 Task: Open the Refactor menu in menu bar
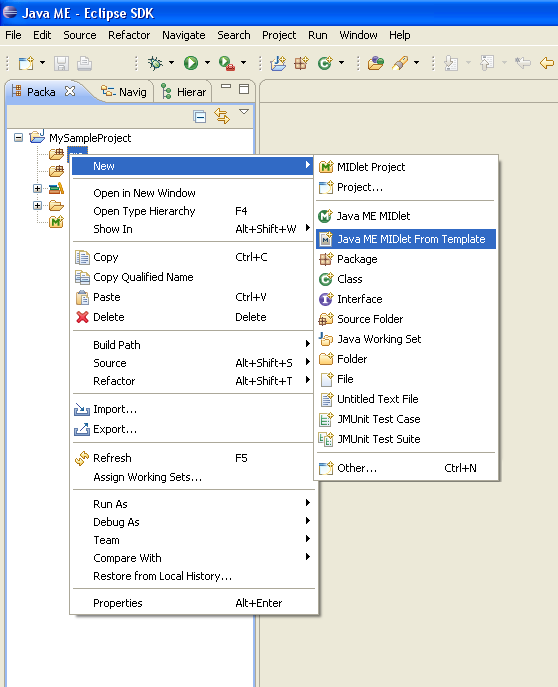coord(129,35)
